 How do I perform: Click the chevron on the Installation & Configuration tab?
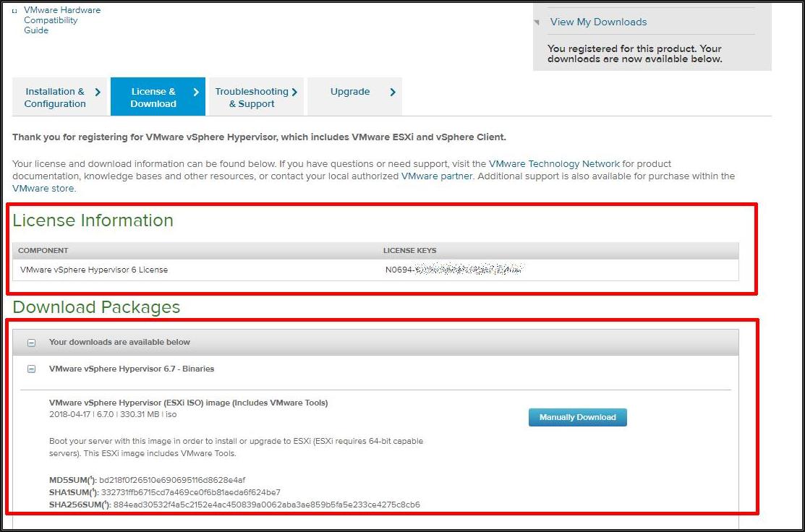tap(98, 92)
